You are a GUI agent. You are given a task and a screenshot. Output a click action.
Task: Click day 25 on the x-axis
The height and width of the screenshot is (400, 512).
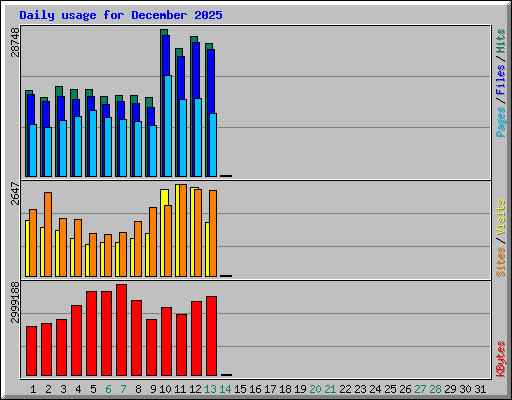390,389
